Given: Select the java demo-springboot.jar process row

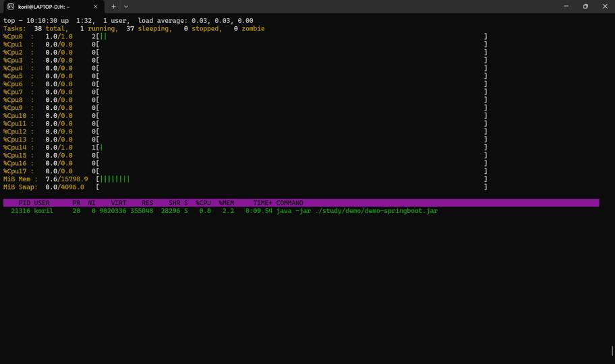Looking at the screenshot, I should coord(223,211).
